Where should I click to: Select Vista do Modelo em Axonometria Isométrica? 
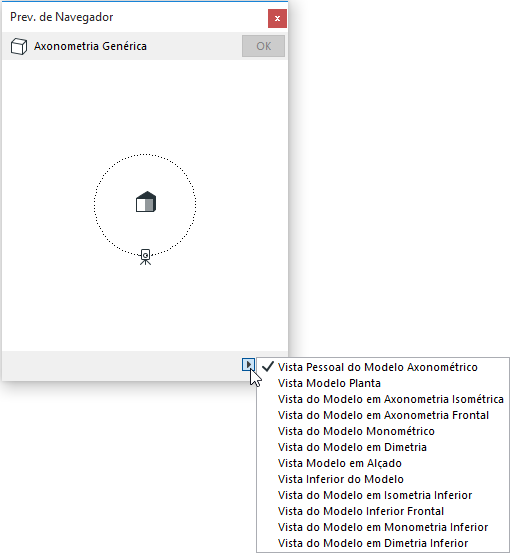pos(383,399)
